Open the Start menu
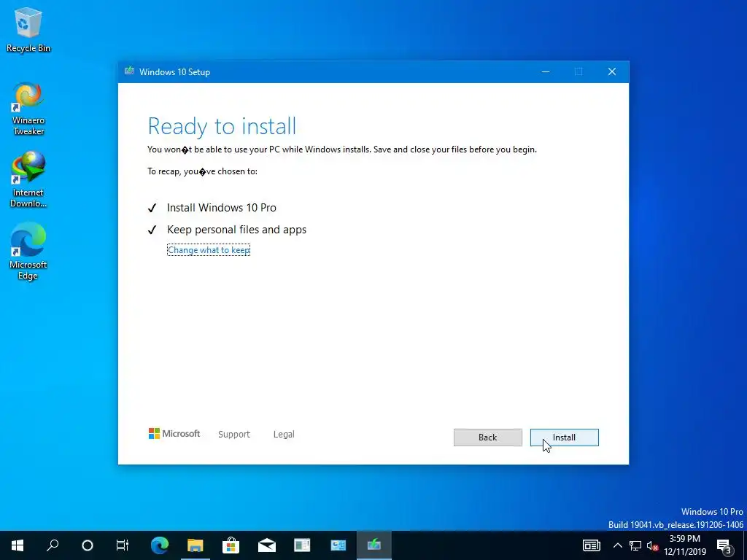The width and height of the screenshot is (747, 560). pyautogui.click(x=18, y=545)
